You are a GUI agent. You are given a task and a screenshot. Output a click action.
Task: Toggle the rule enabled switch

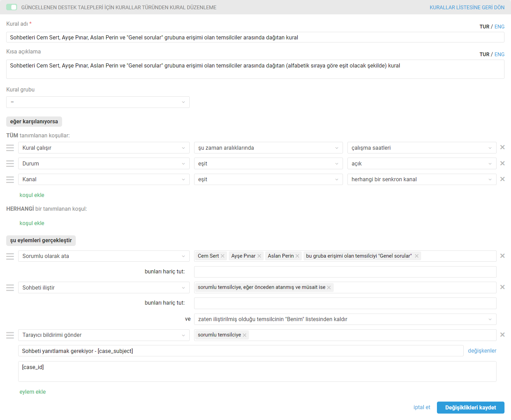tap(12, 7)
